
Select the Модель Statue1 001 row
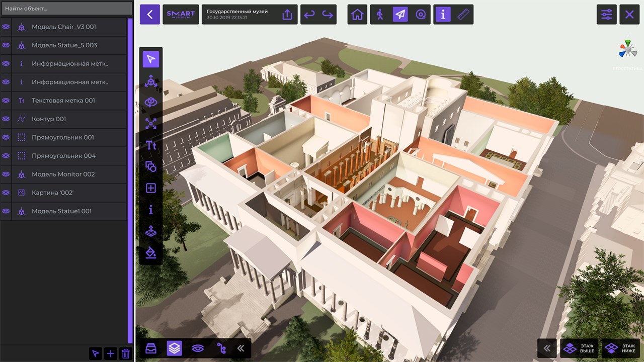click(63, 211)
